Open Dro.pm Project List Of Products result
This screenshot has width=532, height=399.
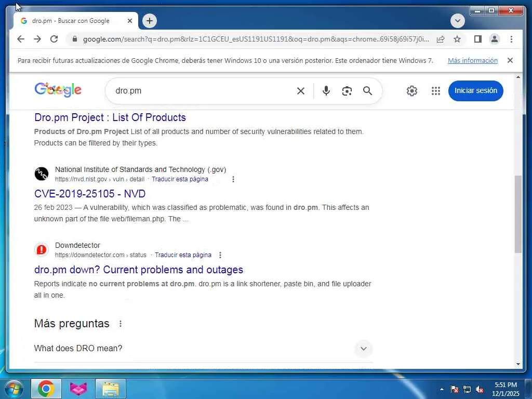[110, 117]
